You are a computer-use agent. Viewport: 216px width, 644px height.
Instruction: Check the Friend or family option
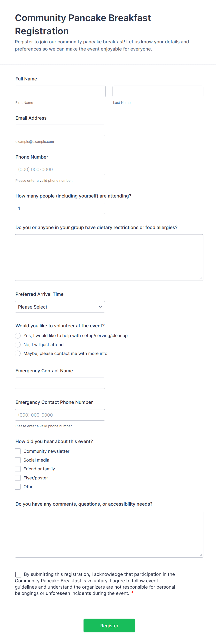[x=18, y=469]
